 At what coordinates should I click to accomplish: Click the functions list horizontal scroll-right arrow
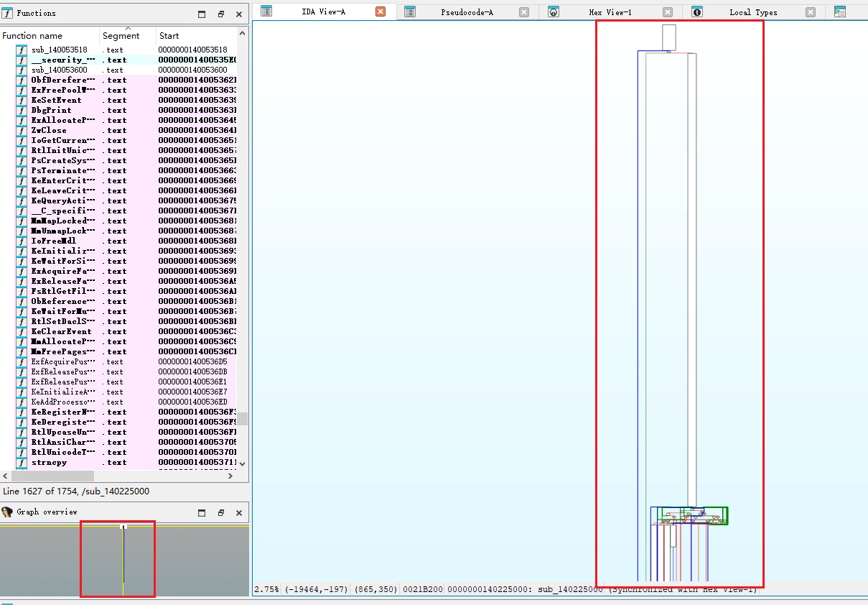230,476
